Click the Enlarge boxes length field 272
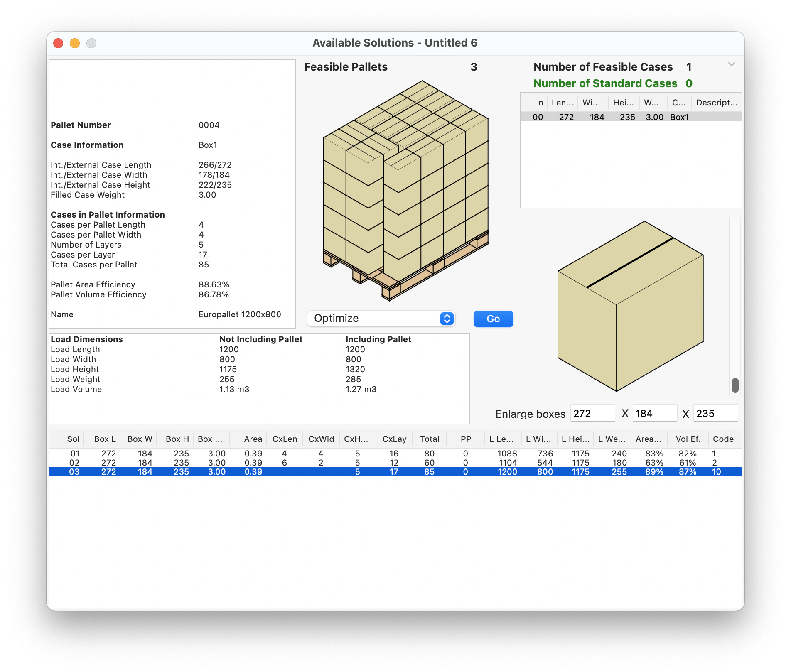 592,413
